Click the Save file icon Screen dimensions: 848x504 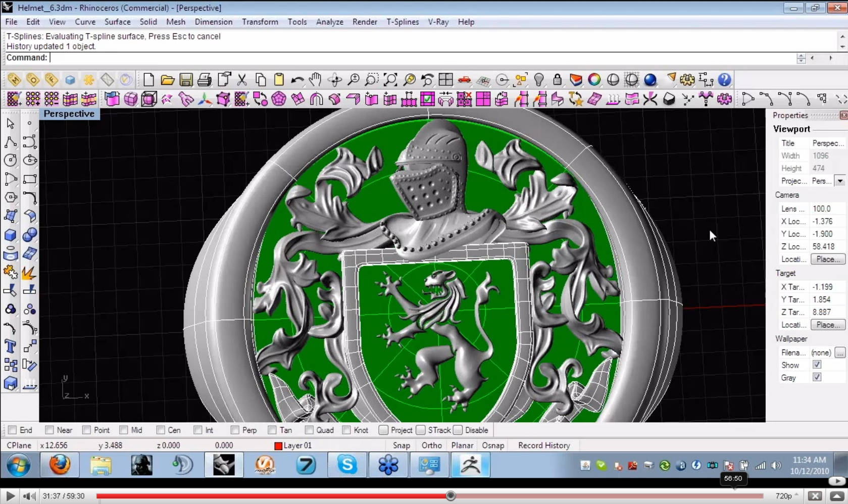pyautogui.click(x=186, y=80)
